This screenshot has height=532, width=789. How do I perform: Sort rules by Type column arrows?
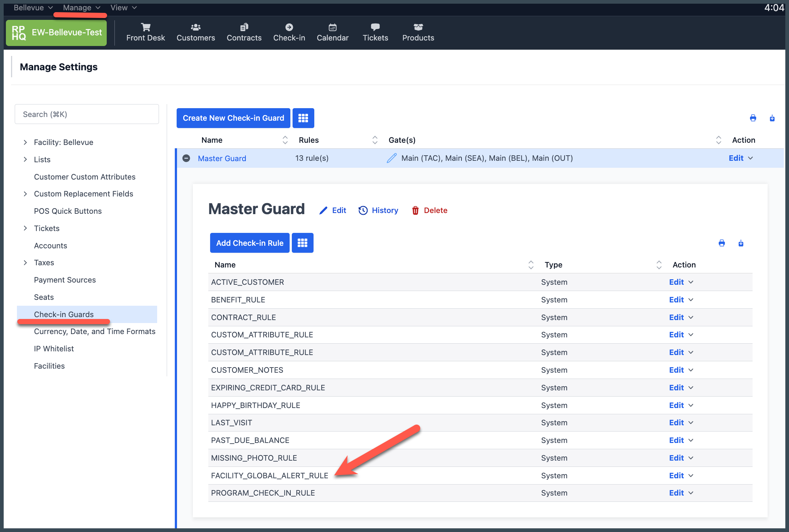point(659,265)
